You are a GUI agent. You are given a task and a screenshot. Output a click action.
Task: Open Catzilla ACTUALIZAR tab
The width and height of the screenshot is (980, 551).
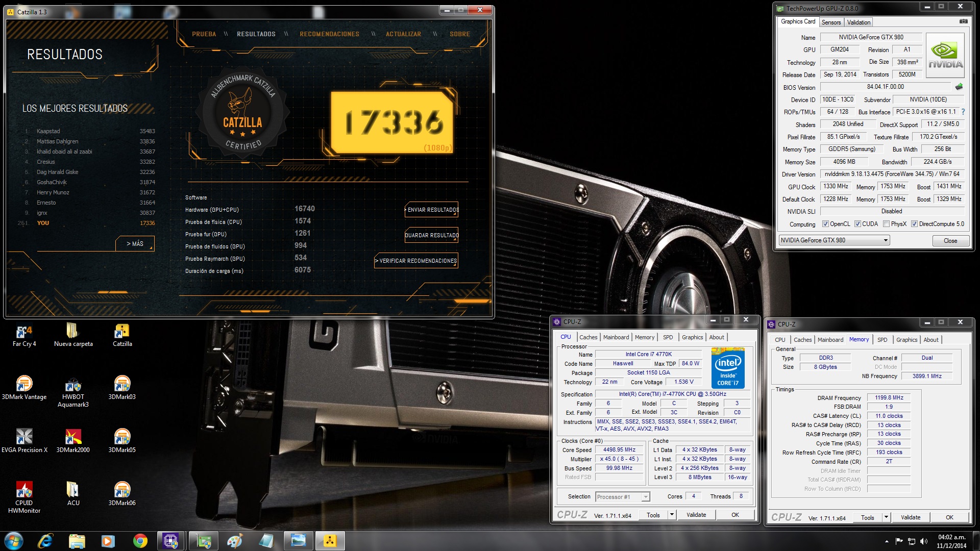(x=403, y=34)
